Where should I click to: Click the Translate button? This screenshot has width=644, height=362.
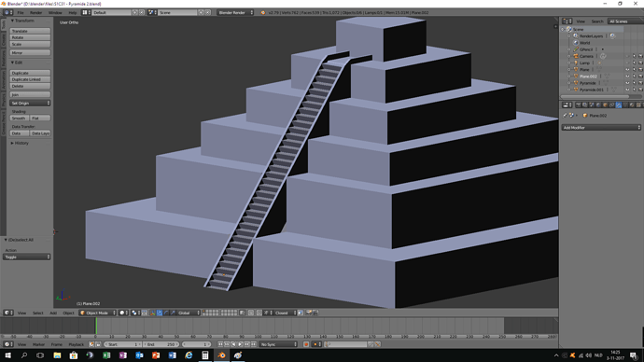tap(30, 31)
